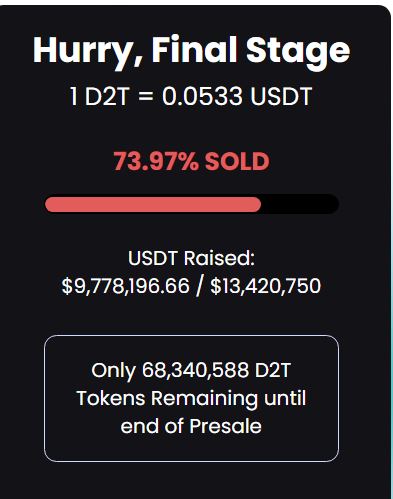Click the word "Only" in remaining box
The width and height of the screenshot is (393, 499).
[x=113, y=371]
